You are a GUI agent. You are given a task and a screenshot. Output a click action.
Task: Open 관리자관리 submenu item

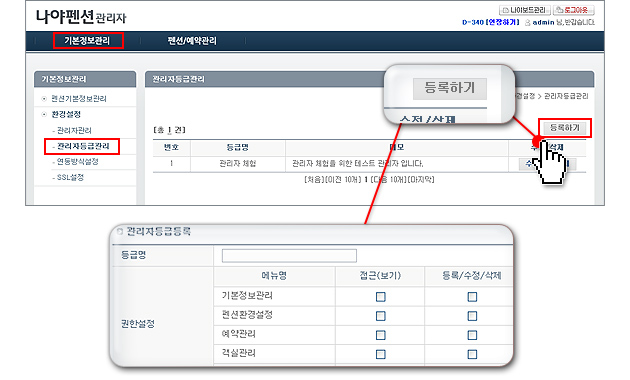tap(74, 131)
